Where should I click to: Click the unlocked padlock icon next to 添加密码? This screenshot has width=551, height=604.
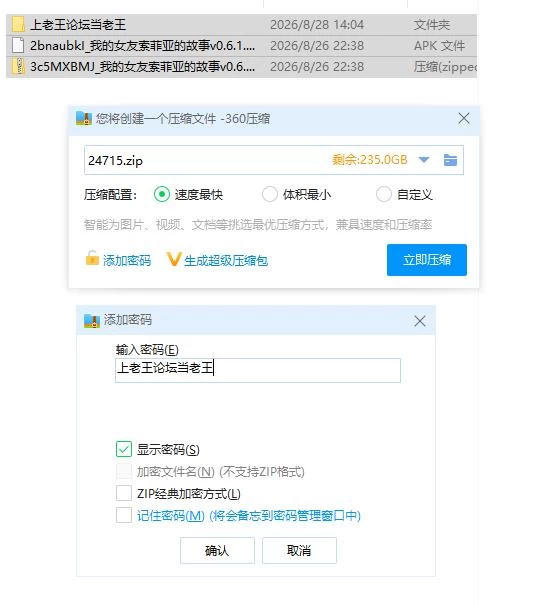pyautogui.click(x=92, y=258)
